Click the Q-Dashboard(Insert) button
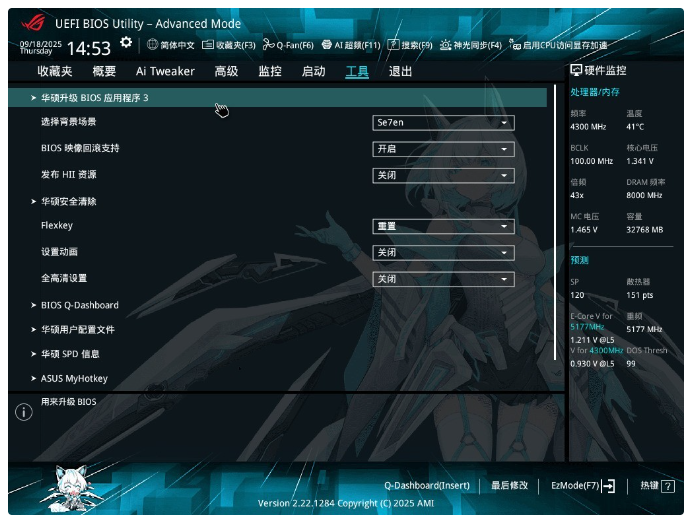This screenshot has width=693, height=523. point(427,485)
